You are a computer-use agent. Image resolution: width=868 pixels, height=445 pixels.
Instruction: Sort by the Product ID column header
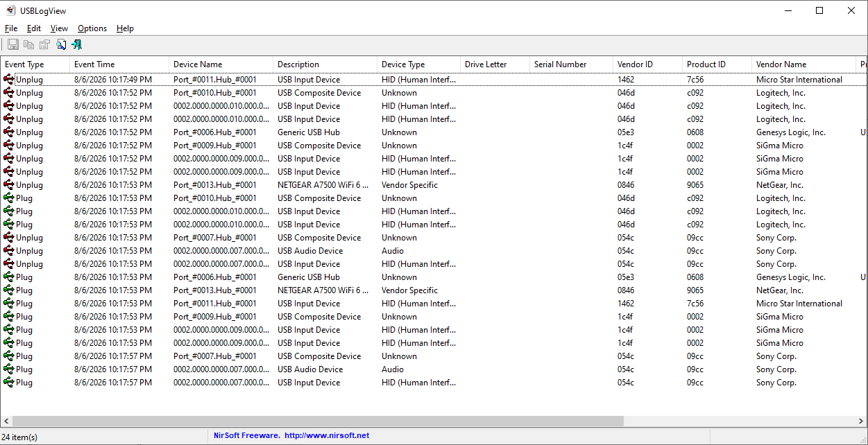coord(717,64)
